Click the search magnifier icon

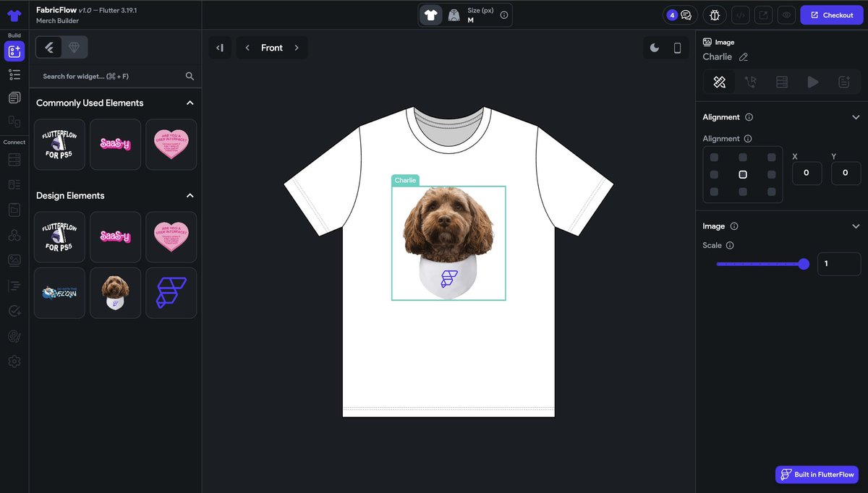[190, 76]
